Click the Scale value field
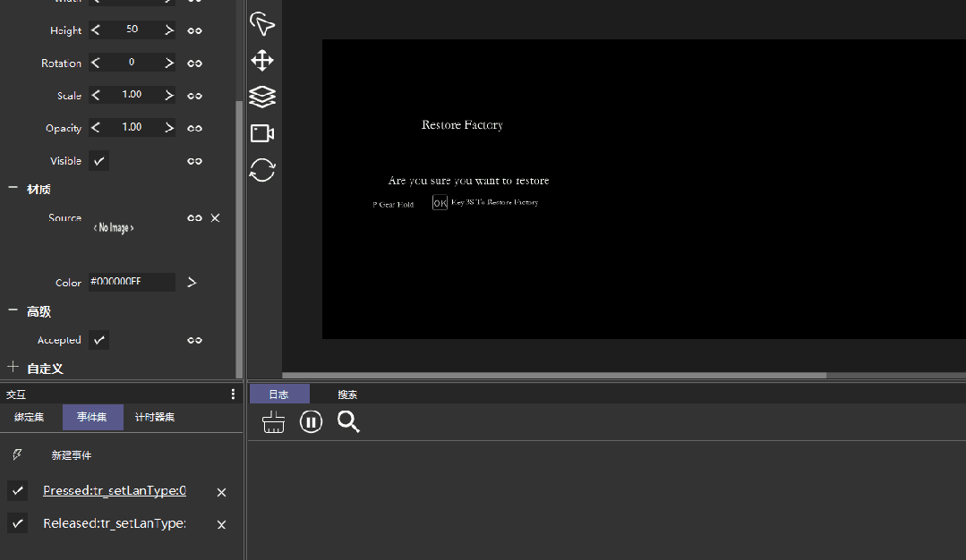The image size is (966, 560). (x=132, y=95)
